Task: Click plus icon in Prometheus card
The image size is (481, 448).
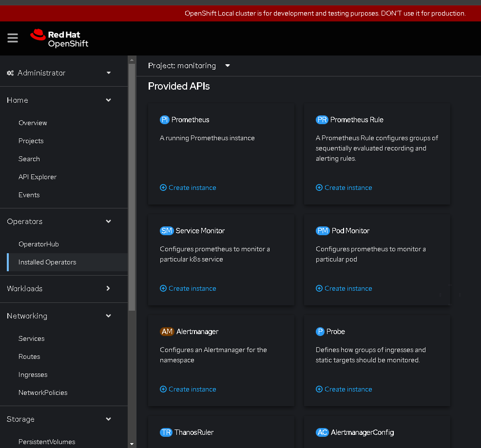Action: click(x=163, y=187)
